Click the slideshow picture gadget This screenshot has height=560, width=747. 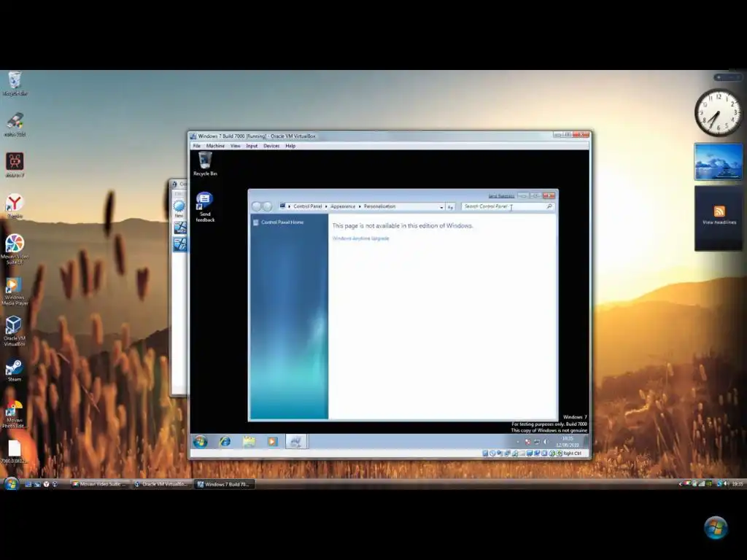pyautogui.click(x=718, y=162)
